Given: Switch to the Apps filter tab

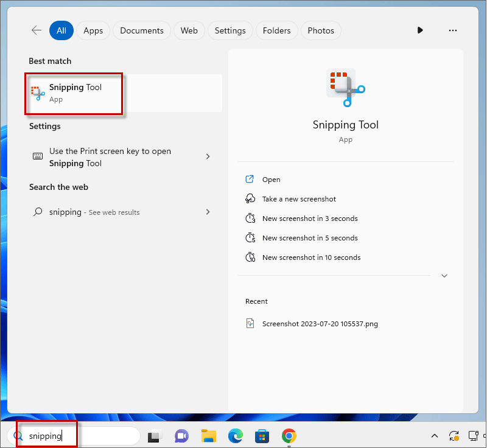Looking at the screenshot, I should [x=93, y=30].
